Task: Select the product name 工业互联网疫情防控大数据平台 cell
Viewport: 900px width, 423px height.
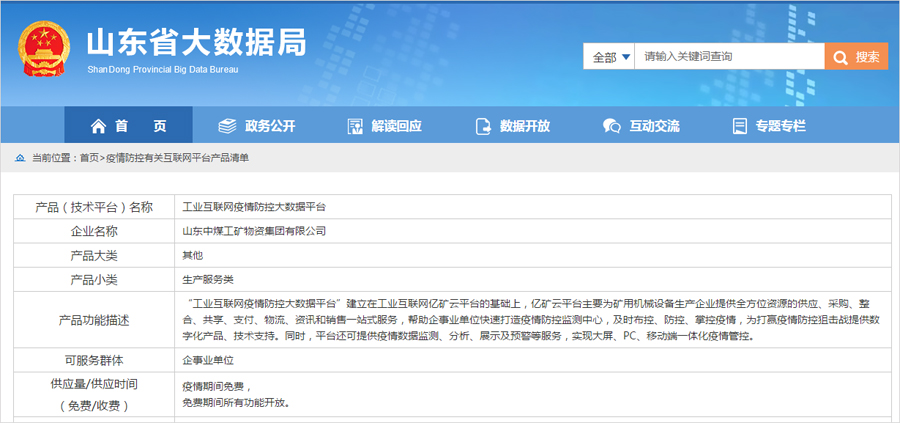Action: point(254,207)
